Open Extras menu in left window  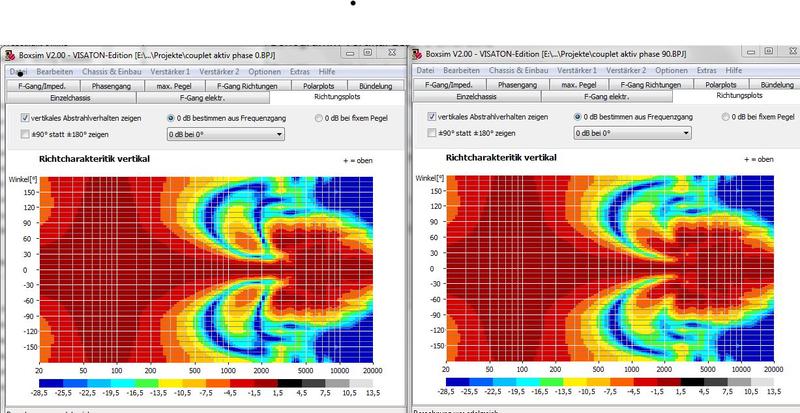click(x=299, y=72)
